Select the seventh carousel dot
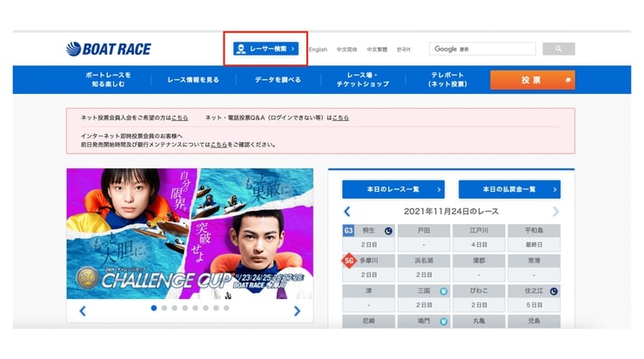Viewport: 644px width, 359px height. [x=216, y=308]
